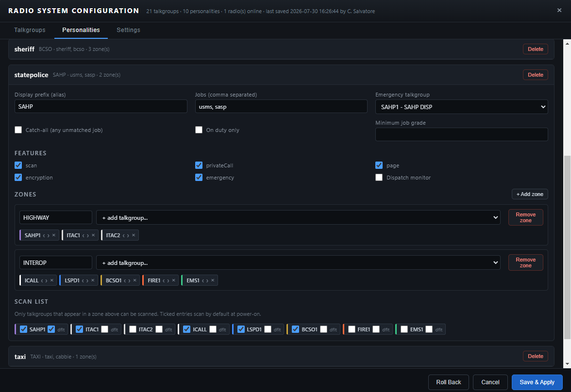571x392 pixels.
Task: Switch to the Talkgroups tab
Action: click(x=30, y=30)
